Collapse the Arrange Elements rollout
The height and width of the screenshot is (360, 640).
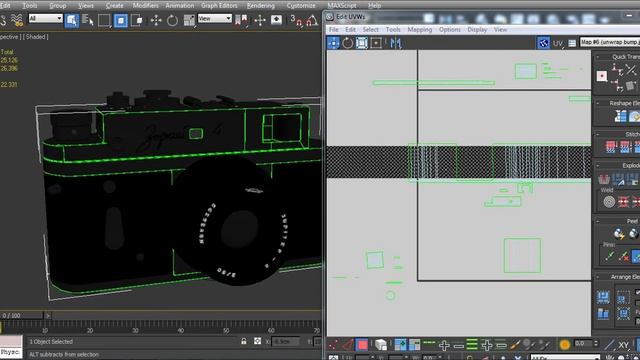598,277
